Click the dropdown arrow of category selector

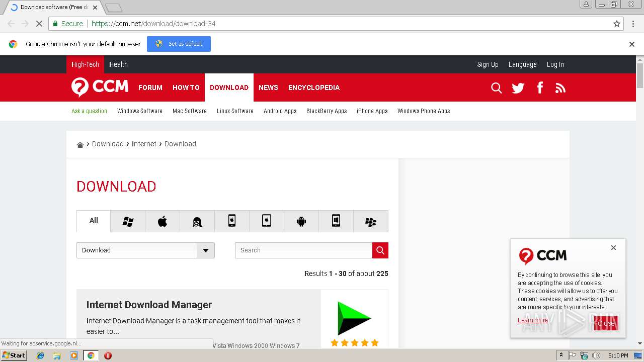click(x=206, y=250)
